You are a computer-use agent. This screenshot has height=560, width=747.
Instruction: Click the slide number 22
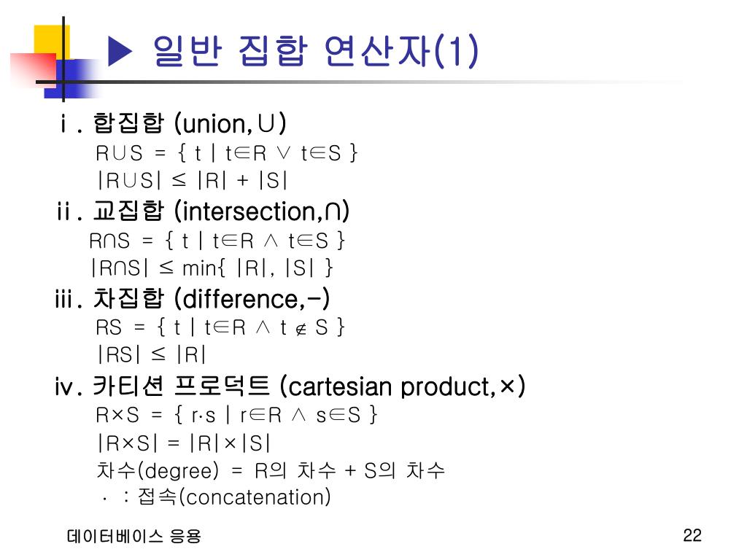pyautogui.click(x=692, y=535)
